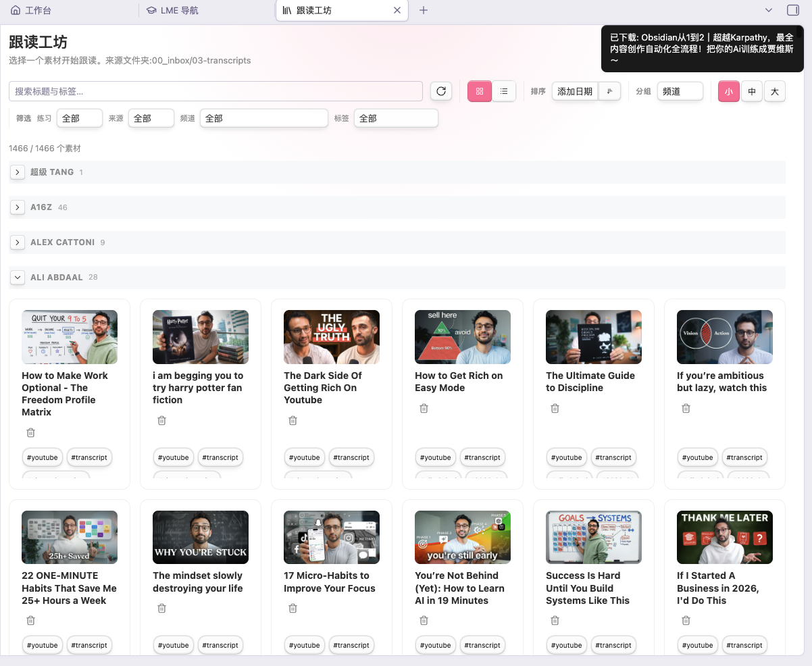Image resolution: width=812 pixels, height=666 pixels.
Task: Open the tab list dropdown arrow
Action: [769, 10]
